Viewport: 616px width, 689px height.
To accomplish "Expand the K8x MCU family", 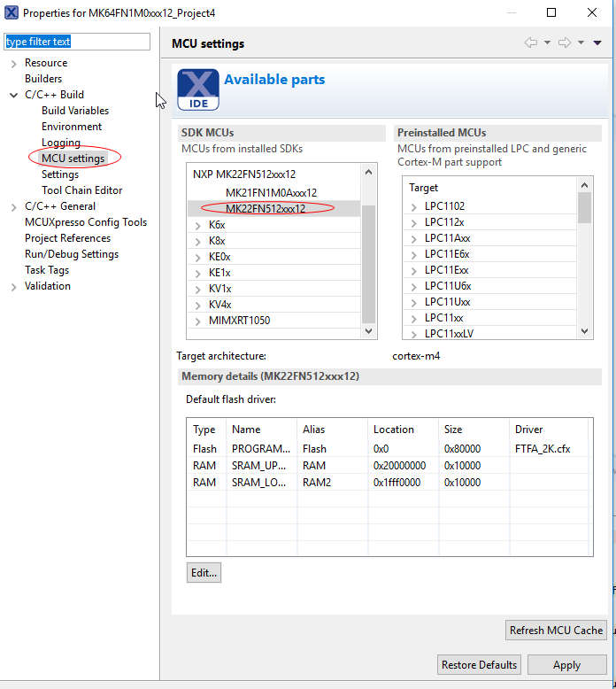I will tap(197, 241).
